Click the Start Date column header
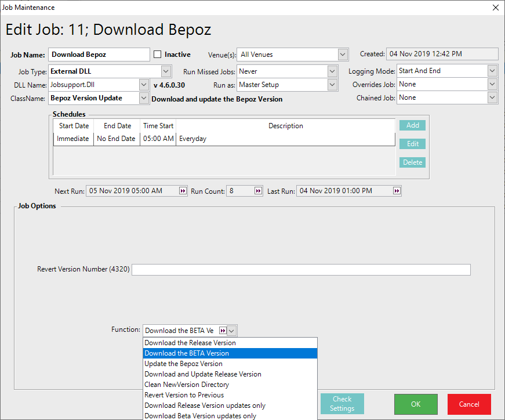 (74, 126)
